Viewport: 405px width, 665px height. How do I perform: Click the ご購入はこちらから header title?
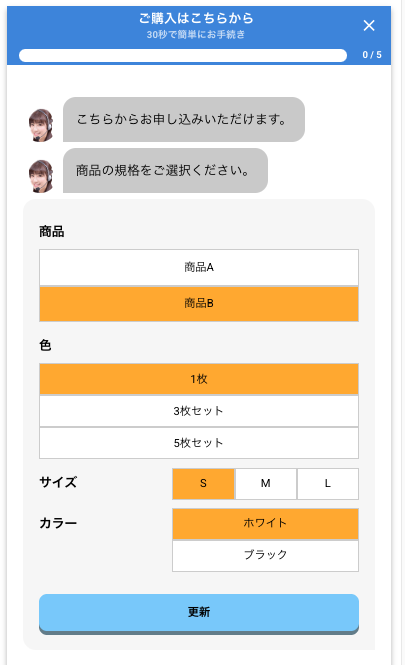coord(196,18)
